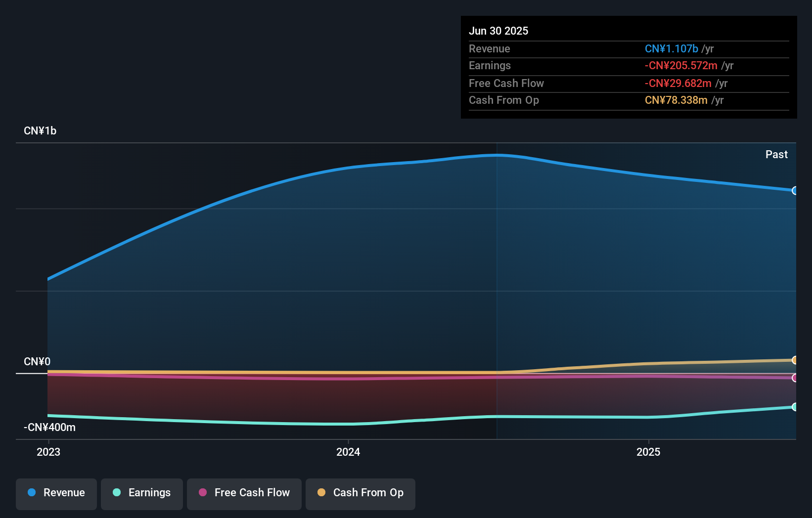Click the Jun 30 2025 tooltip date
Image resolution: width=812 pixels, height=518 pixels.
498,31
